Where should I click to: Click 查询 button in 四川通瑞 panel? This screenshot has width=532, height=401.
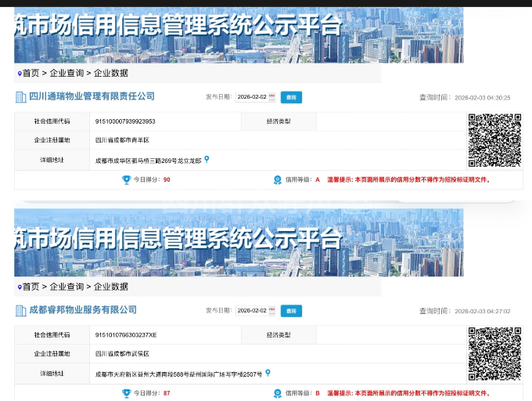click(291, 97)
